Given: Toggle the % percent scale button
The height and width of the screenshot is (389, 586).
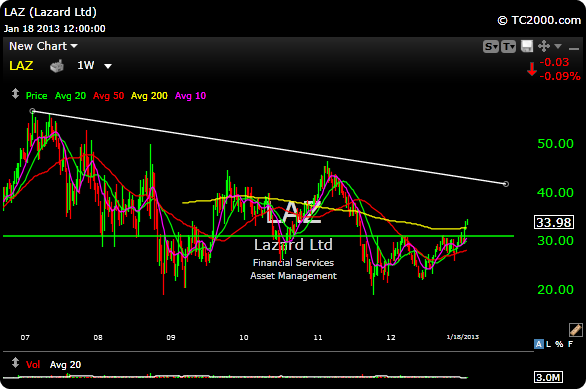Looking at the screenshot, I should 559,344.
